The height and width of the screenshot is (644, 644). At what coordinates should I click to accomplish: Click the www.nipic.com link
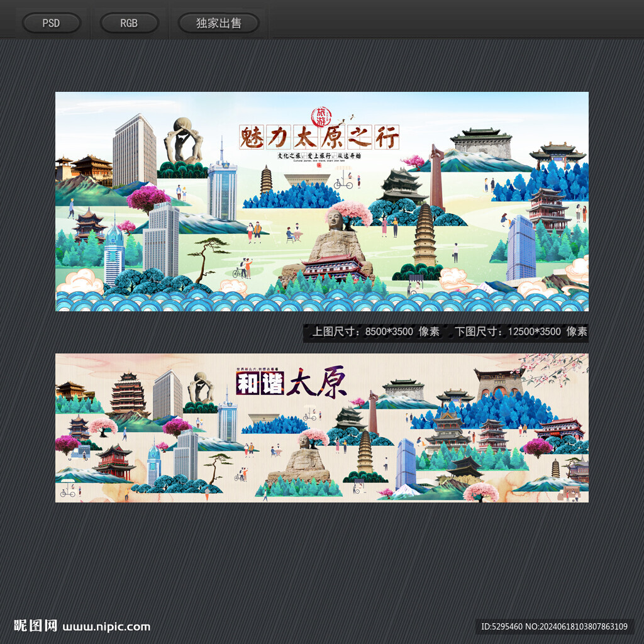coord(106,627)
